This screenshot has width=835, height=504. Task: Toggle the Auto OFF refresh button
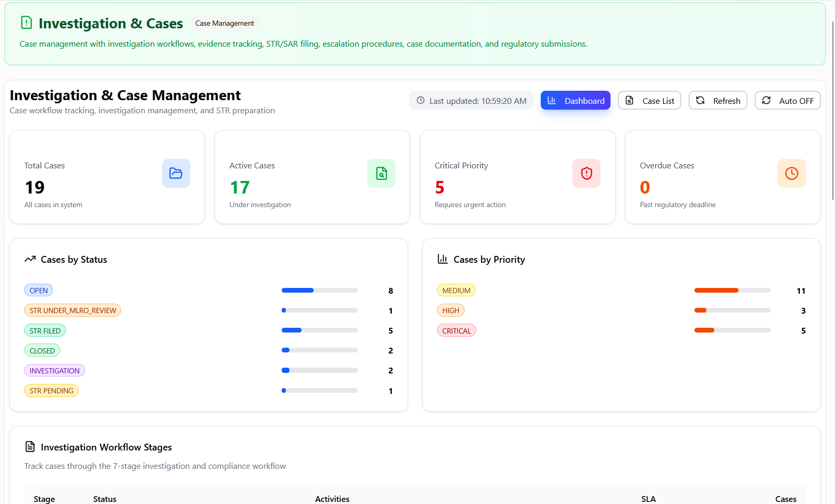coord(787,101)
